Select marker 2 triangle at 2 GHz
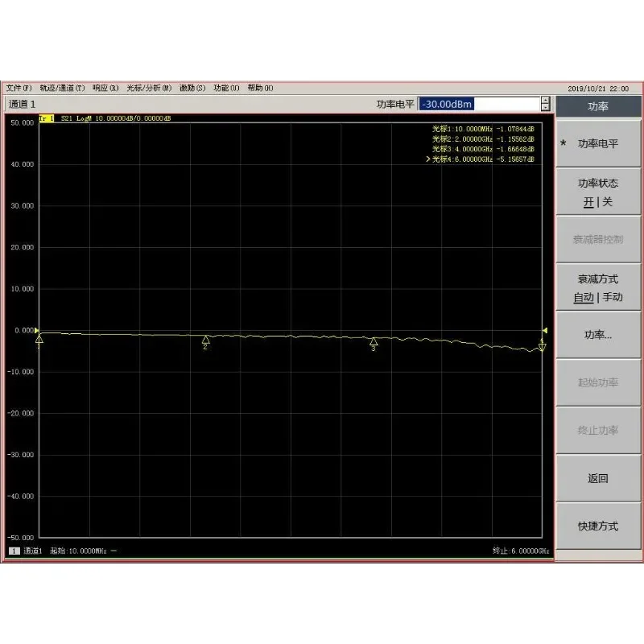The image size is (644, 644). tap(206, 340)
